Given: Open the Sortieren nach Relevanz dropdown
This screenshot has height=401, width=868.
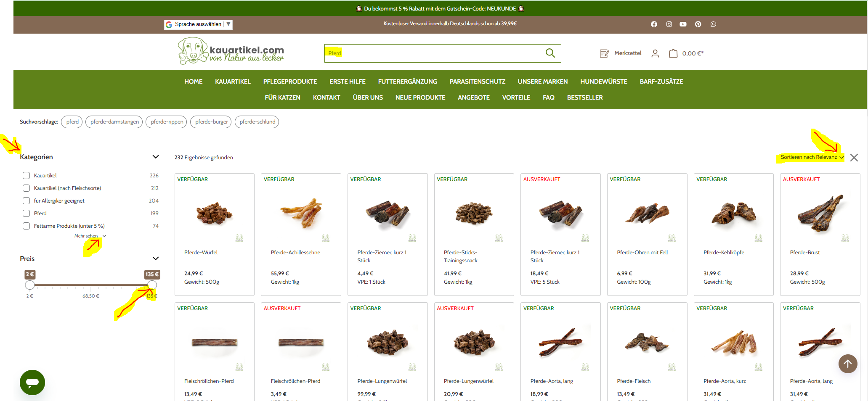Looking at the screenshot, I should coord(812,157).
